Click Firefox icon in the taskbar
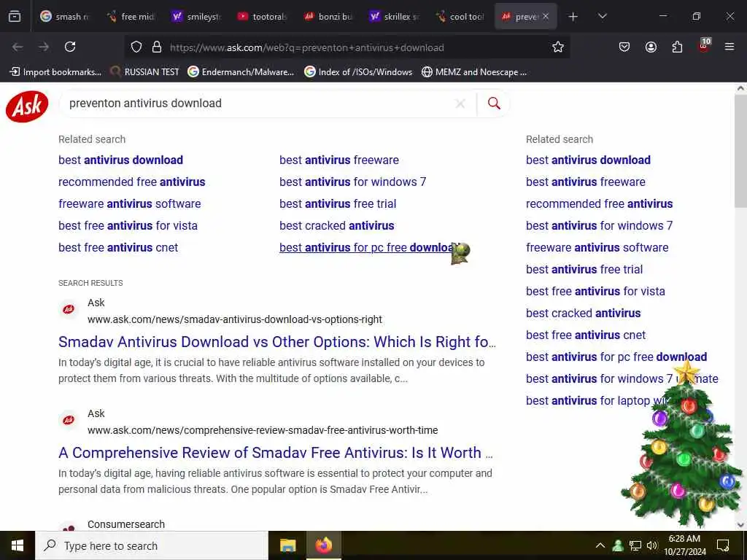Viewport: 747px width, 560px height. [x=323, y=545]
